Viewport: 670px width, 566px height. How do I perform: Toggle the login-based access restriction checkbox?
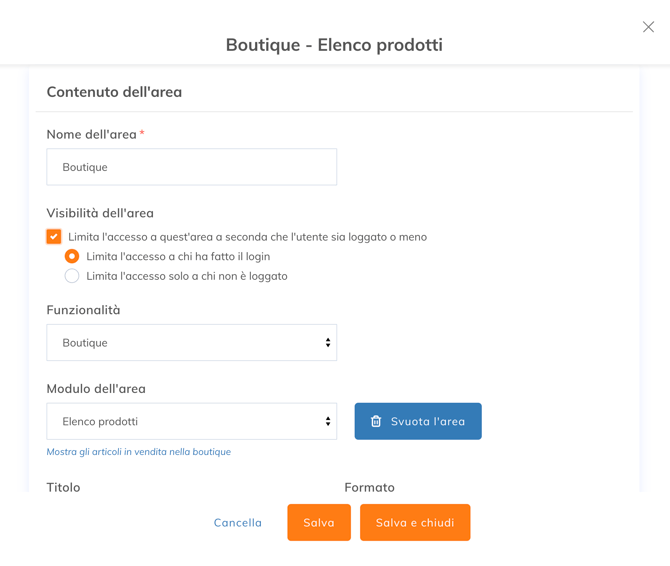tap(54, 237)
